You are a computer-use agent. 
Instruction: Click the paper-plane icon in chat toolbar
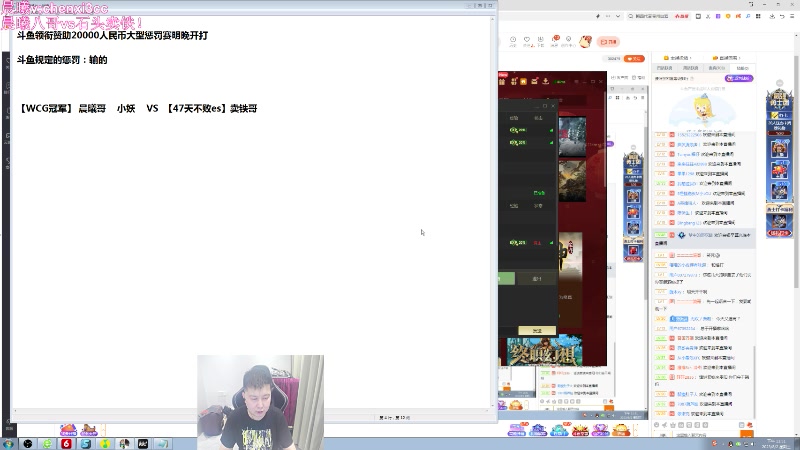(665, 425)
